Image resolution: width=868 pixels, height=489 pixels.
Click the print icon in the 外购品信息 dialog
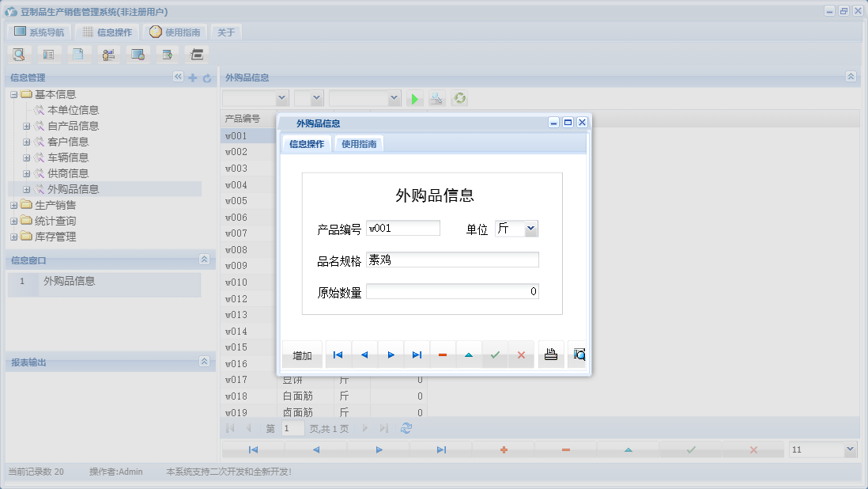coord(551,354)
